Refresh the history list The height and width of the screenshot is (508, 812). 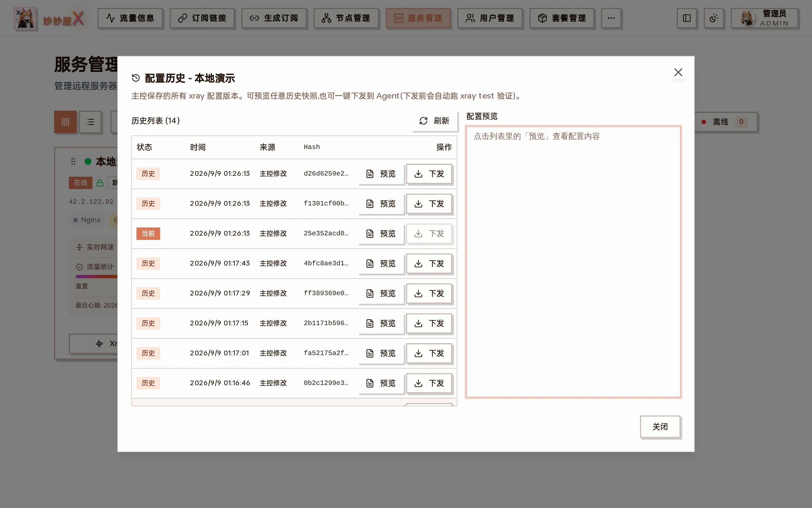pyautogui.click(x=434, y=121)
